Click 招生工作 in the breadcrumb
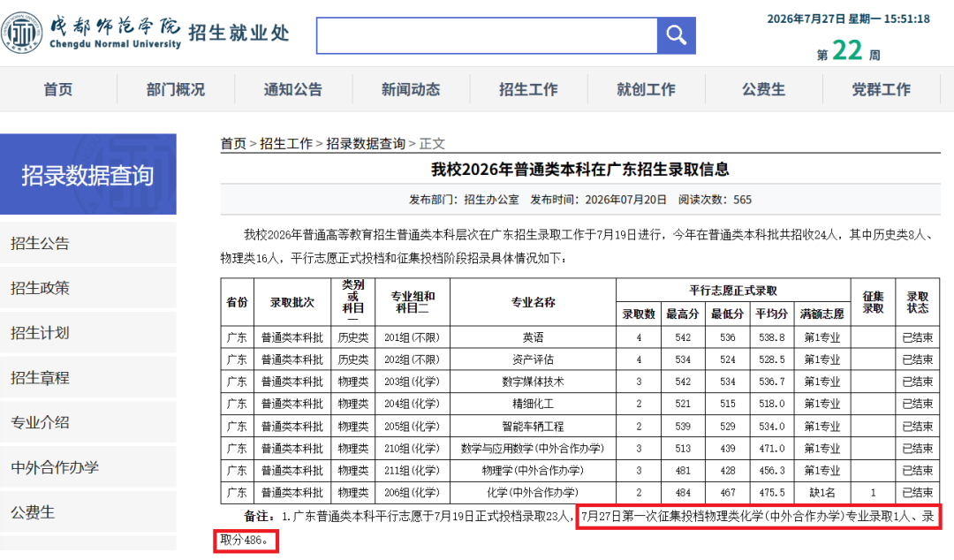Viewport: 954px width, 560px height. 286,144
